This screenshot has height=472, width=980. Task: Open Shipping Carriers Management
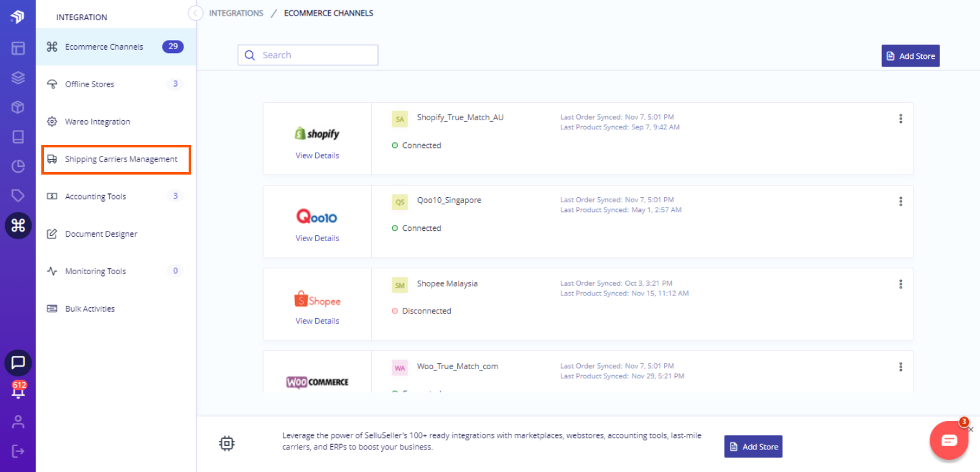pos(116,159)
